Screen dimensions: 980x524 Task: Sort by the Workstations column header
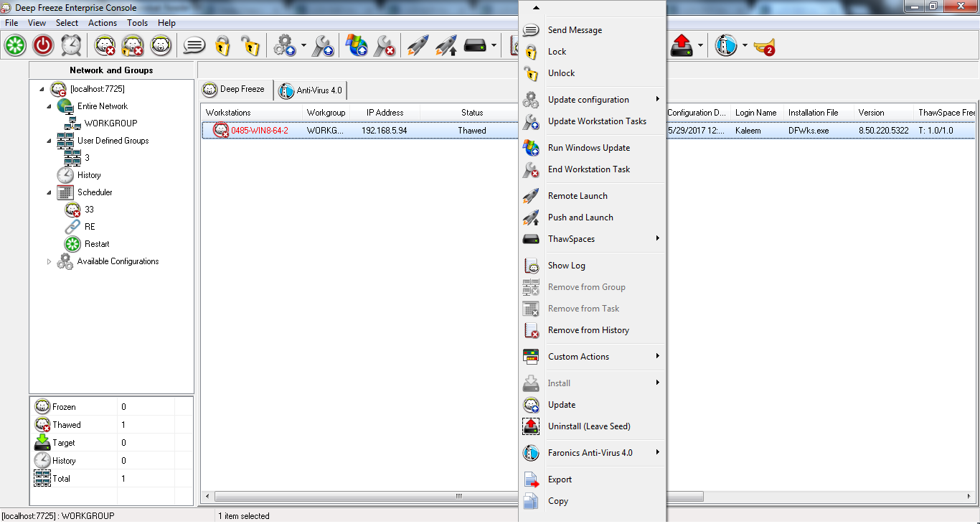(x=252, y=113)
